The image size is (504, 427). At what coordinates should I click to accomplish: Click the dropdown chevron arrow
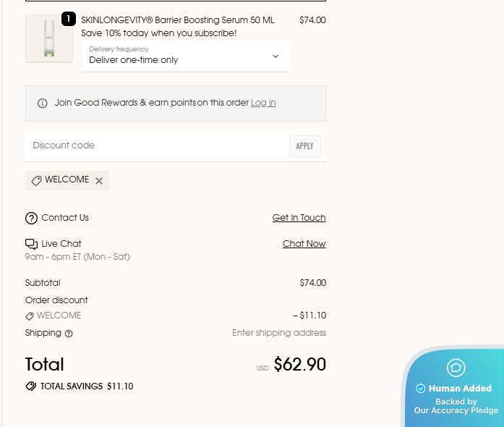[276, 56]
